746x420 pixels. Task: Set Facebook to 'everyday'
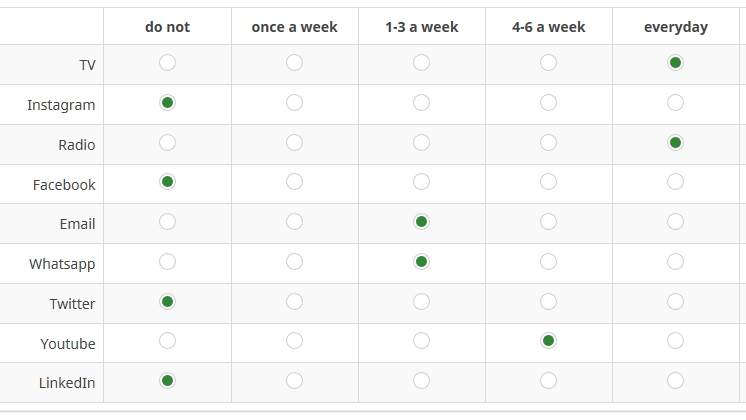tap(675, 182)
